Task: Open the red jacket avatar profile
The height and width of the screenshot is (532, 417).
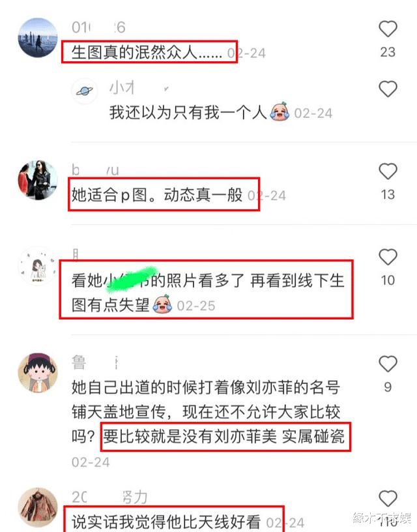Action: click(38, 508)
